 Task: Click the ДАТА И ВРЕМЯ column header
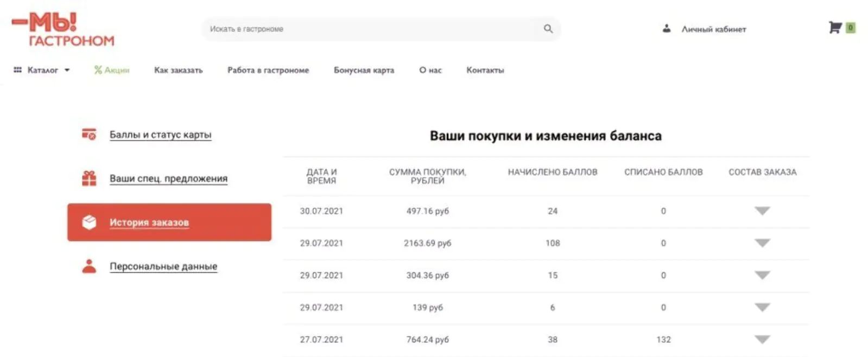(x=321, y=176)
